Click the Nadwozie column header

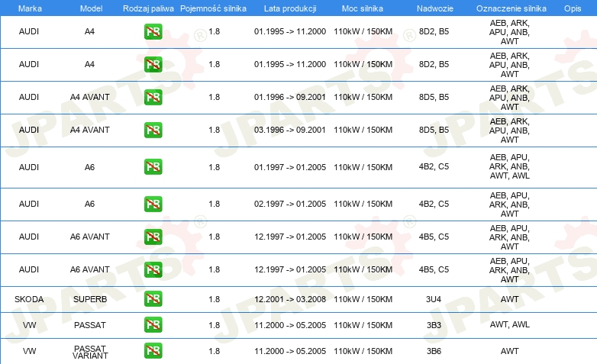[x=435, y=8]
